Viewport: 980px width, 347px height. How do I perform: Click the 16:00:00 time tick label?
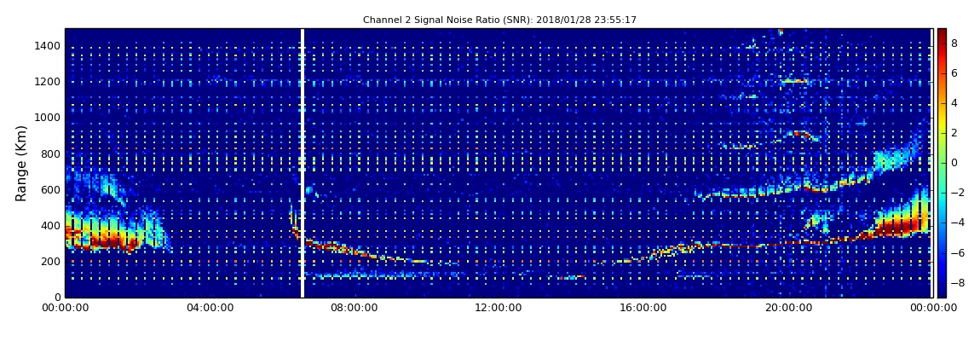click(x=643, y=308)
